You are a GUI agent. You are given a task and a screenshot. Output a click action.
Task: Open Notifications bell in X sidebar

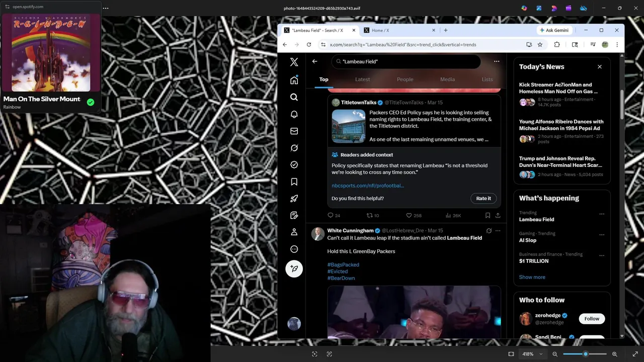[294, 114]
